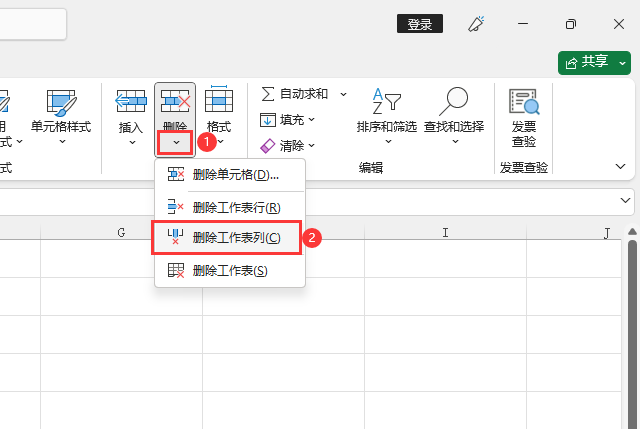This screenshot has height=429, width=640.
Task: Click the AutoSum sigma icon
Action: coord(268,93)
